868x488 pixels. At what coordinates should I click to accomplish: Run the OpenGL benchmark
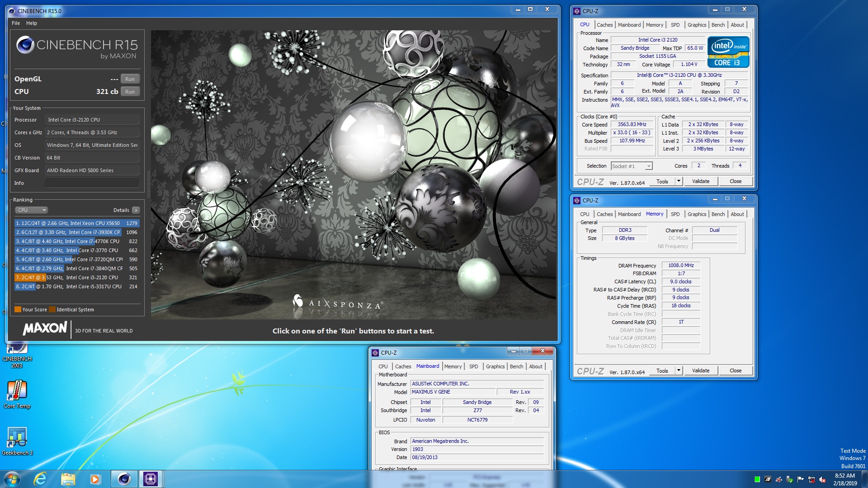coord(130,79)
